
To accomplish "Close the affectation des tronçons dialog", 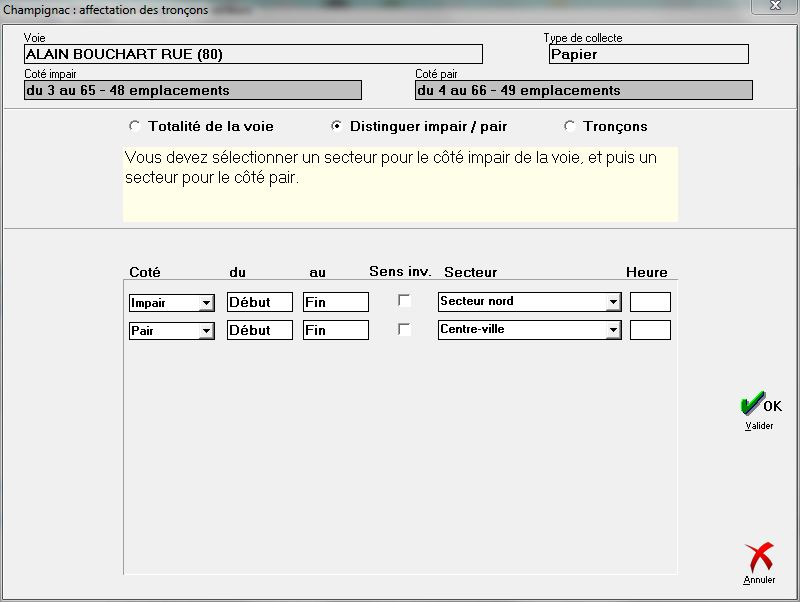I will pos(776,6).
